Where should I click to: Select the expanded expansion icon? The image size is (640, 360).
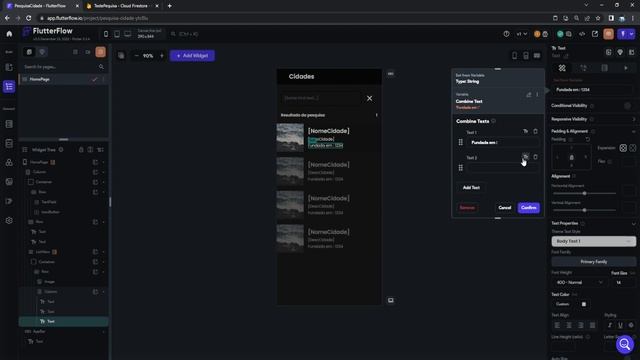(x=623, y=148)
